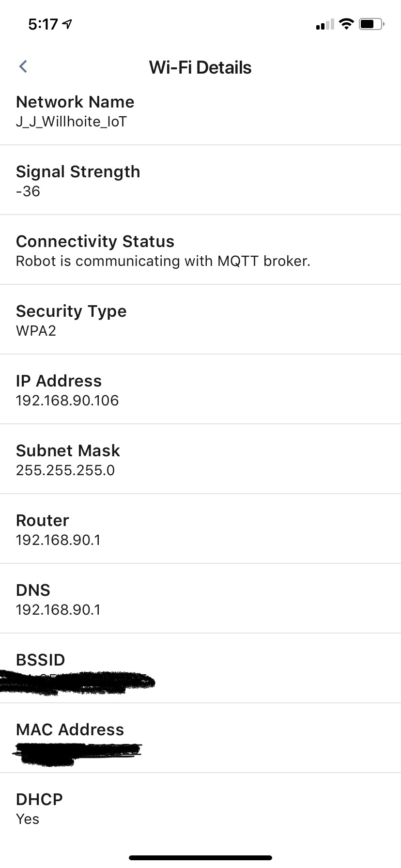Select the DNS row
This screenshot has width=401, height=868.
[200, 599]
